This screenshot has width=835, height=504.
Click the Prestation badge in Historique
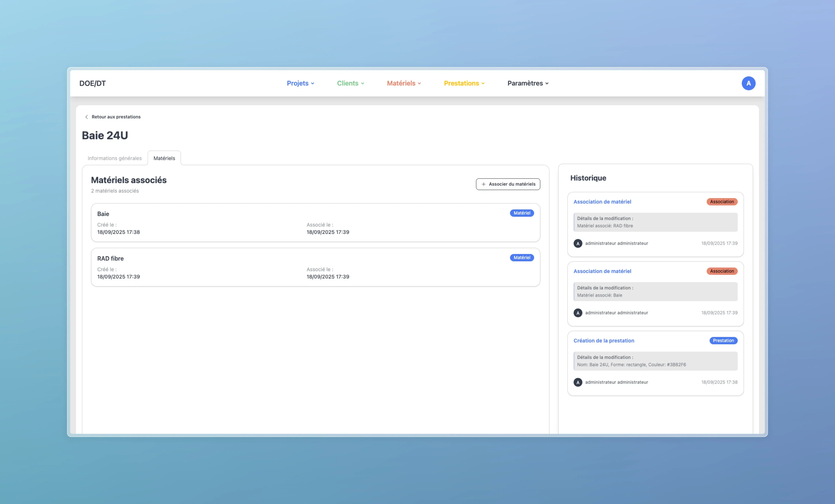(723, 341)
